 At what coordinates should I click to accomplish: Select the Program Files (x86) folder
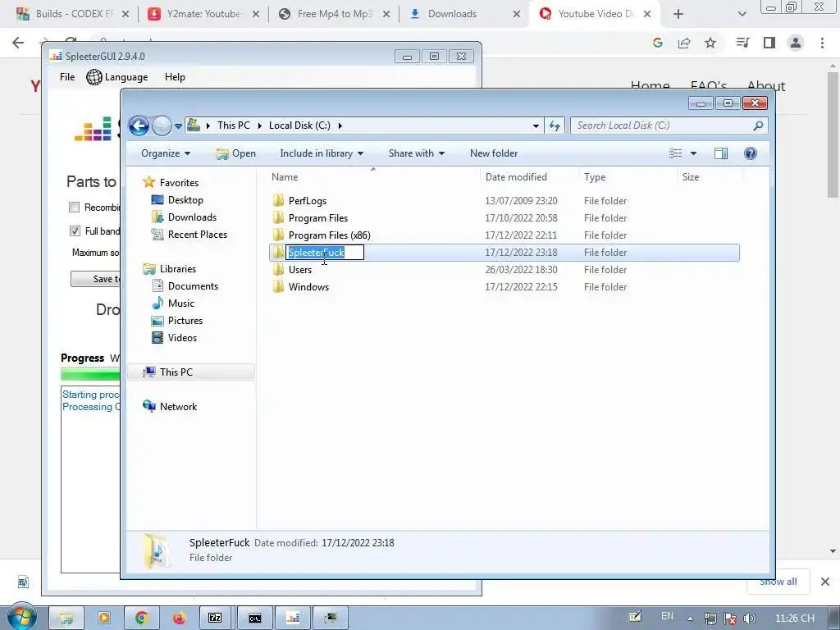pyautogui.click(x=329, y=235)
